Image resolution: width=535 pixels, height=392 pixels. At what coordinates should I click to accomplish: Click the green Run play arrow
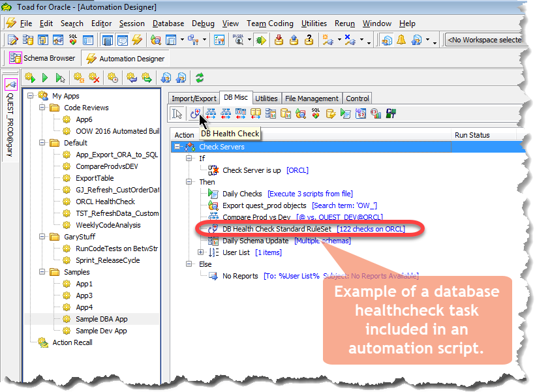tap(45, 78)
